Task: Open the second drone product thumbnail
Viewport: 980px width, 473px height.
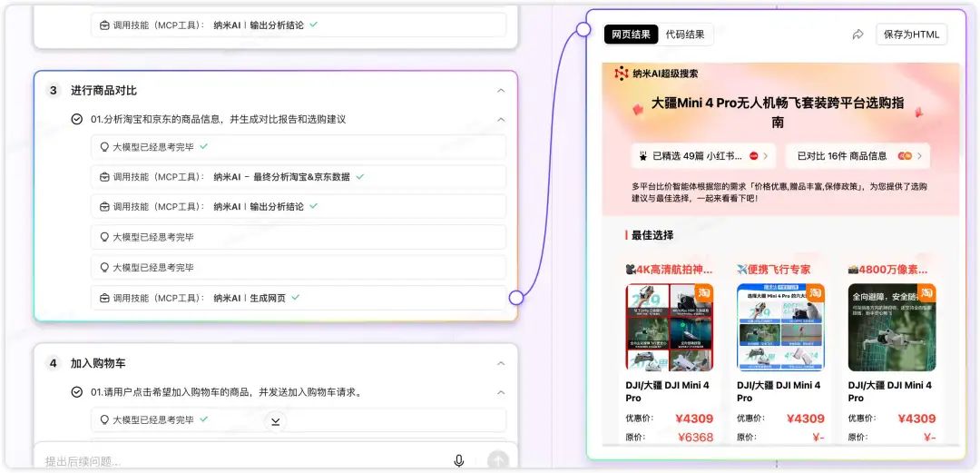Action: [780, 327]
